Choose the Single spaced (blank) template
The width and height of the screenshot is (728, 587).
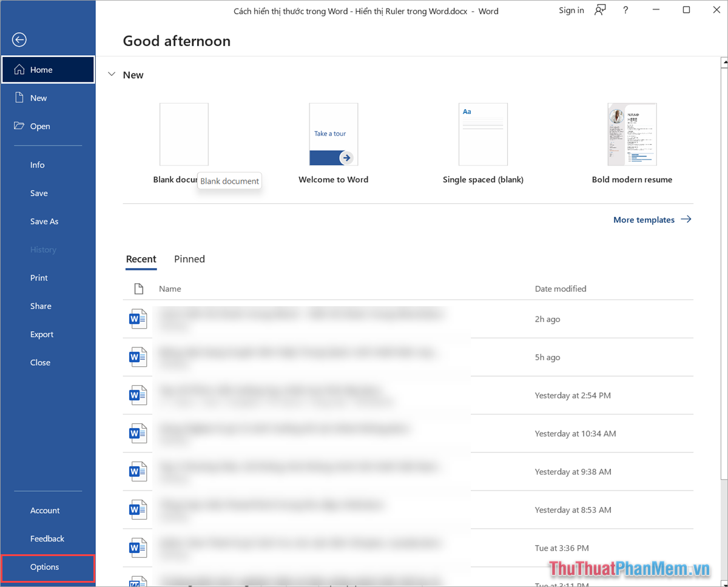(483, 134)
